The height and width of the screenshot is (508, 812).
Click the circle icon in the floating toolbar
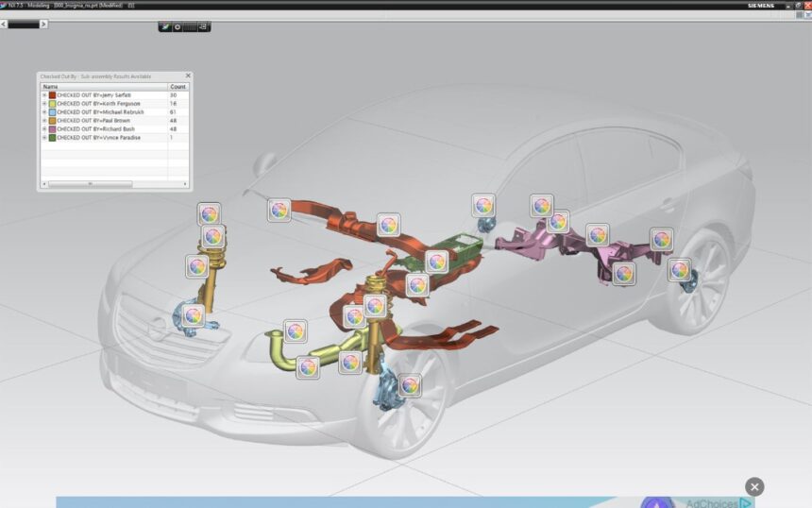(x=178, y=27)
